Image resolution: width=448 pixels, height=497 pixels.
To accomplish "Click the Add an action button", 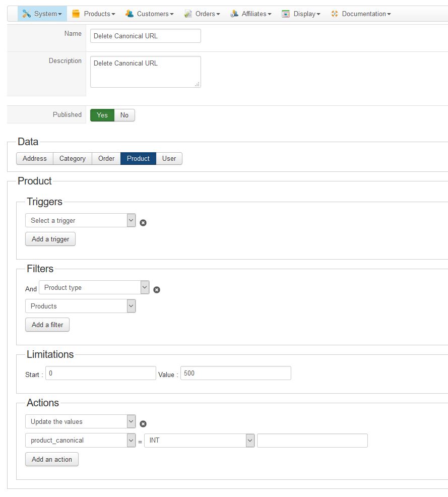I will (52, 459).
